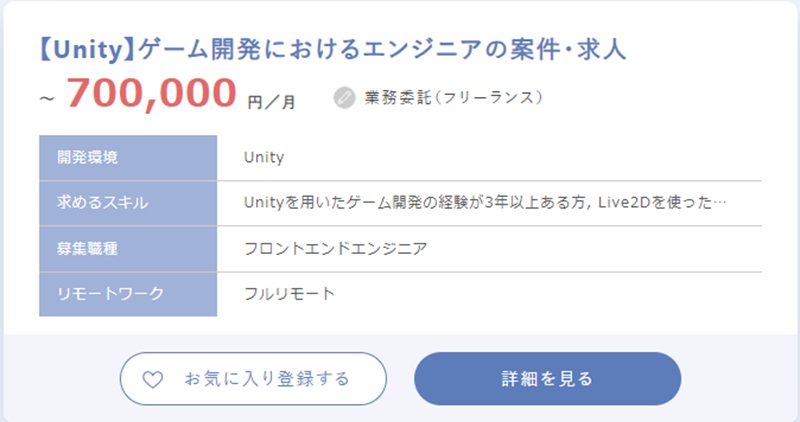This screenshot has height=422, width=800.
Task: Click the Unity value in 開発環境 row
Action: click(x=264, y=157)
